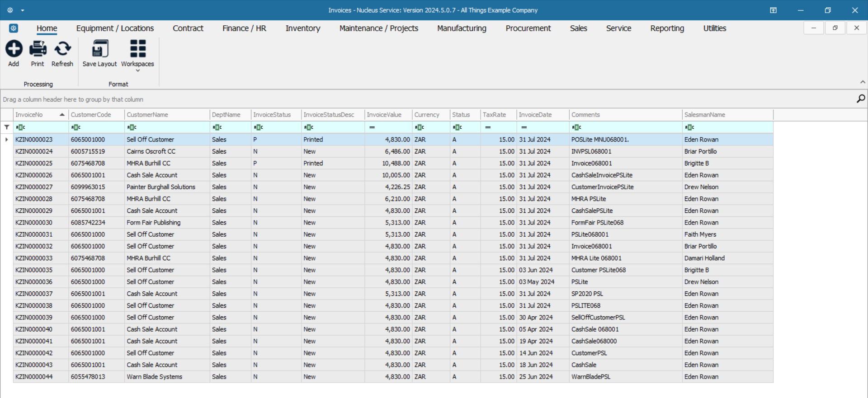This screenshot has width=868, height=398.
Task: Switch to the Inventory tab
Action: (302, 28)
